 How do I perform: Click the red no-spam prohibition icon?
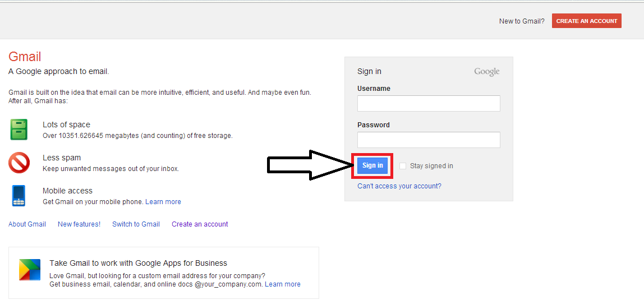point(19,163)
